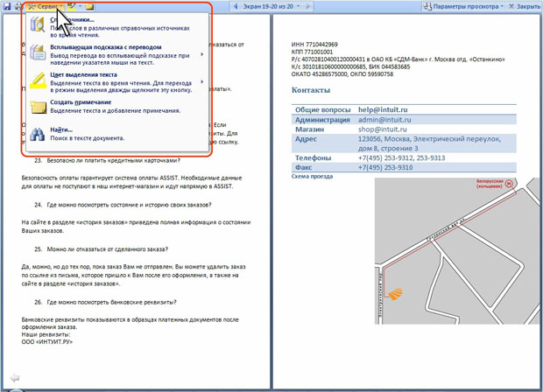
Task: Click the Наши реквизиты: line
Action: point(46,334)
